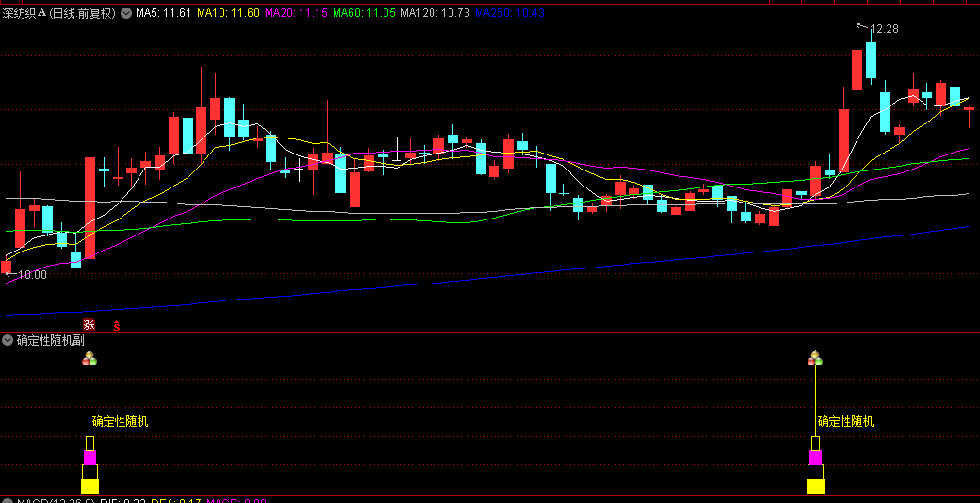Click the red S signal marker
The width and height of the screenshot is (980, 503).
tap(116, 325)
